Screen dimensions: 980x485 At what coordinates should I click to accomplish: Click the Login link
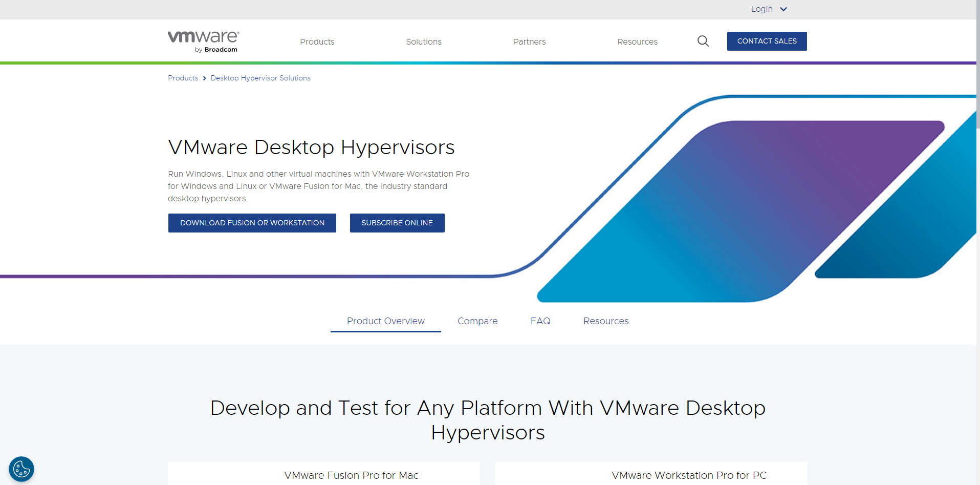click(761, 9)
